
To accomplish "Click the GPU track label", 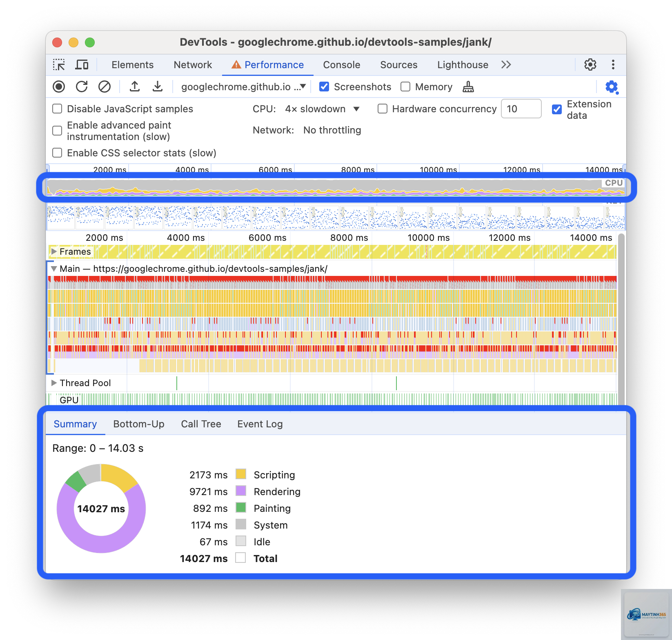I will (69, 400).
